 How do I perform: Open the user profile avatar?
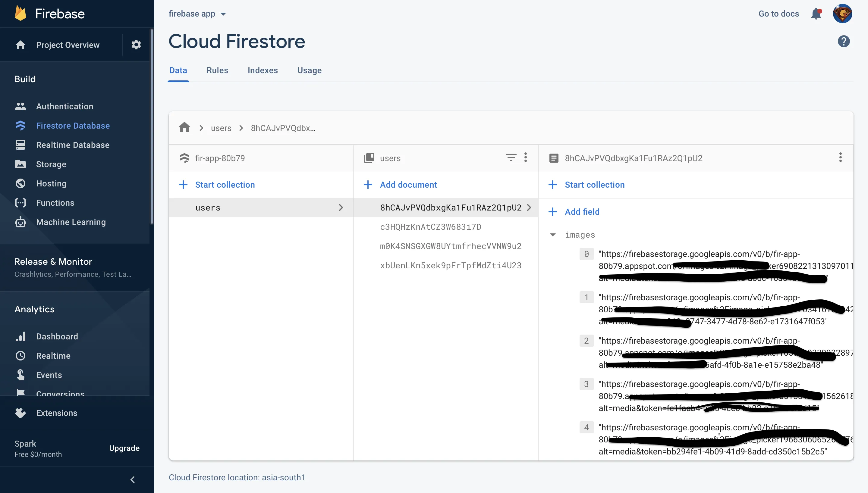(842, 14)
